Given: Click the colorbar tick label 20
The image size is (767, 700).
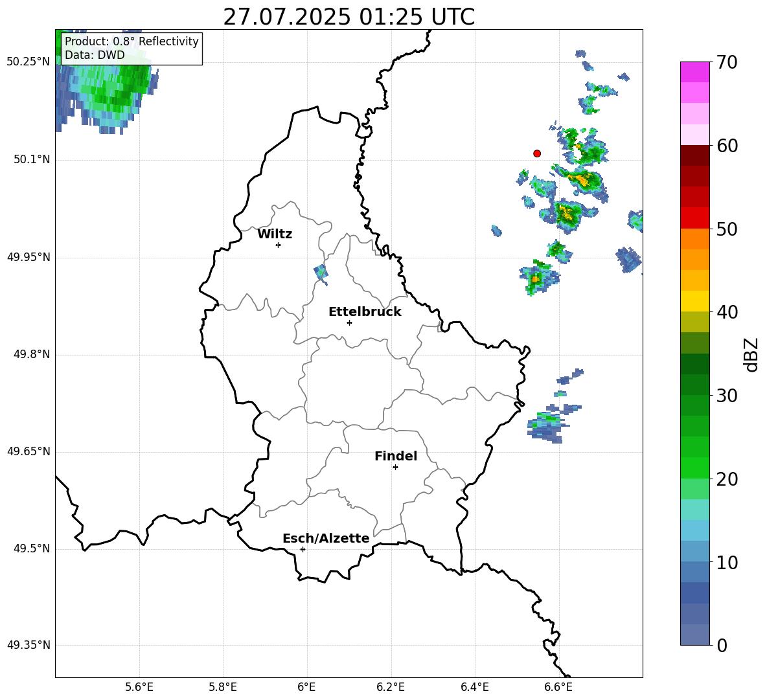Looking at the screenshot, I should click(x=727, y=479).
